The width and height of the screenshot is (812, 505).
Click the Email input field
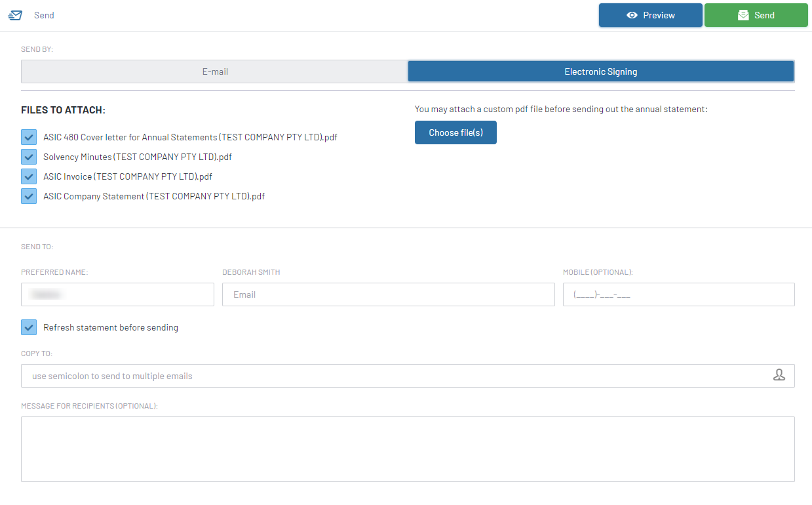point(389,294)
